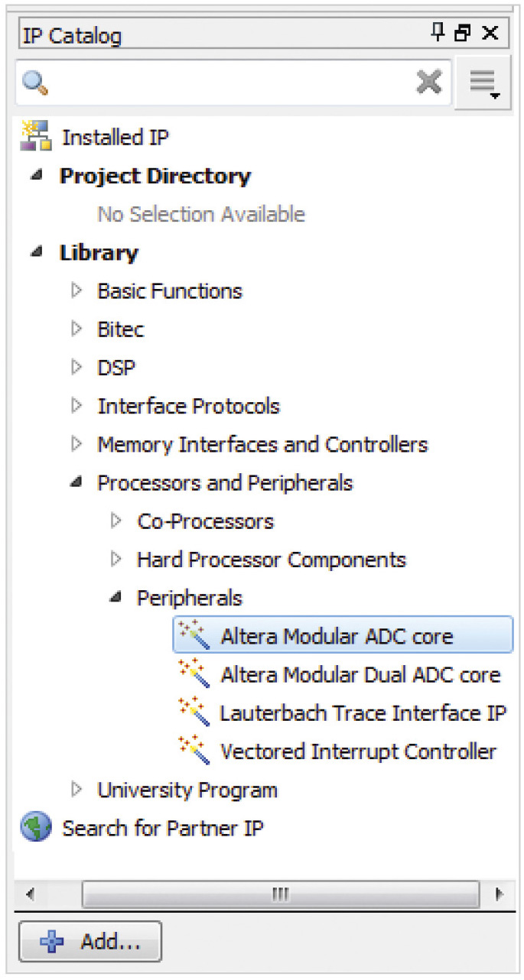Click the Altera Modular Dual ADC core wand icon

click(x=194, y=674)
